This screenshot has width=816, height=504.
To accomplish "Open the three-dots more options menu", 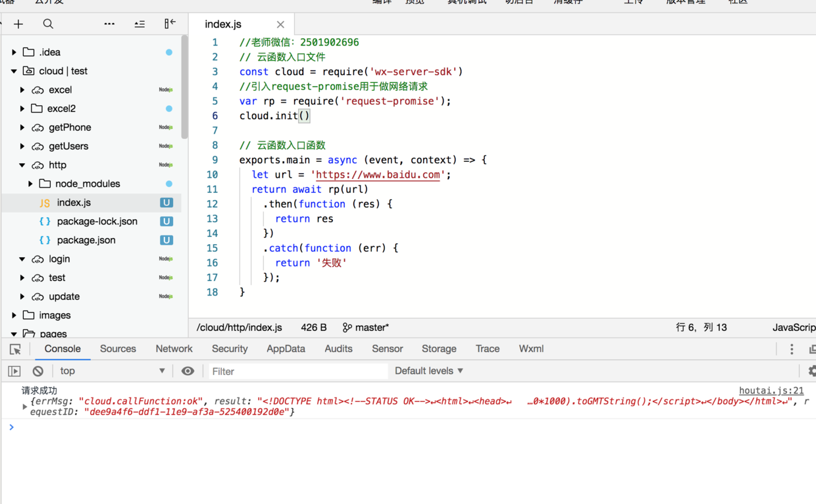I will pyautogui.click(x=109, y=24).
